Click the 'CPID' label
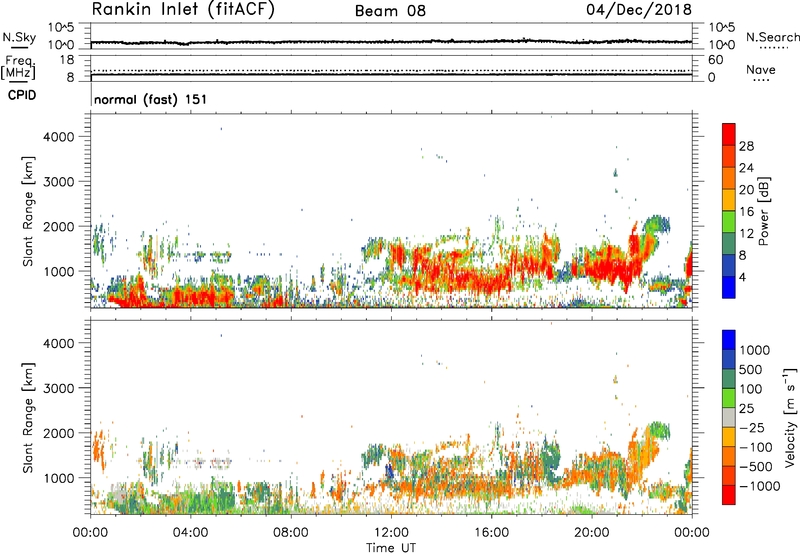 pos(22,95)
